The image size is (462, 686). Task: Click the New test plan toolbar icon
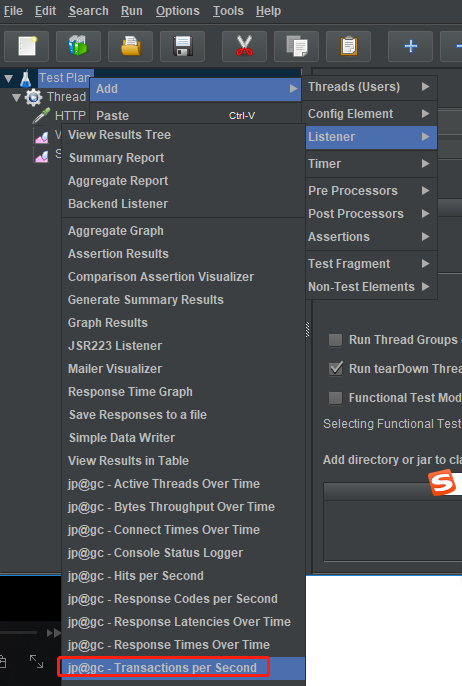pos(26,46)
